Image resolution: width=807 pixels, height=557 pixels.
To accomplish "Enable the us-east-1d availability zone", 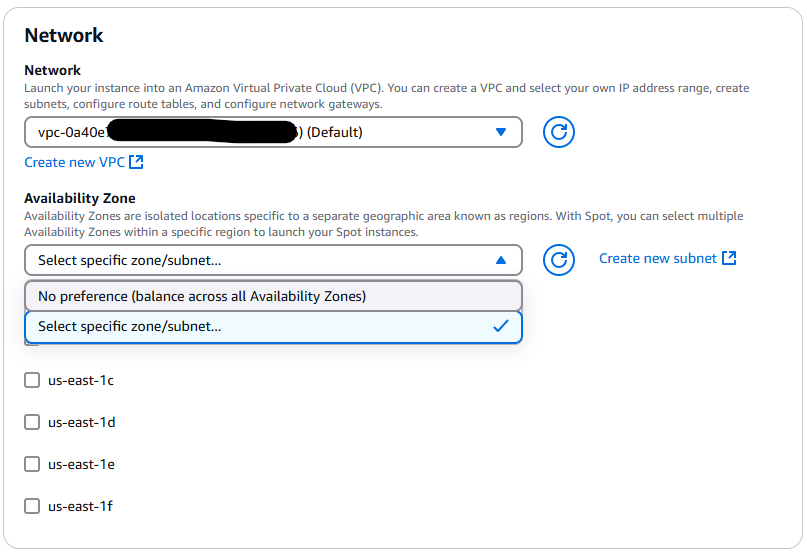I will point(32,423).
